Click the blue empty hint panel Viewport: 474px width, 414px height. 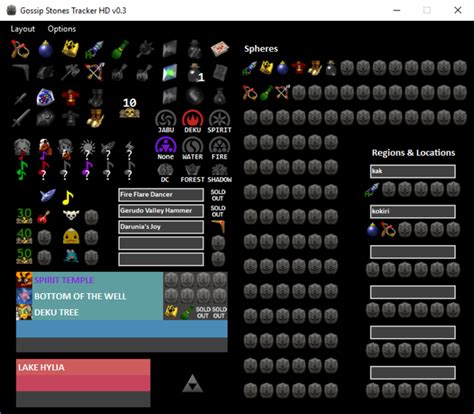coord(122,329)
